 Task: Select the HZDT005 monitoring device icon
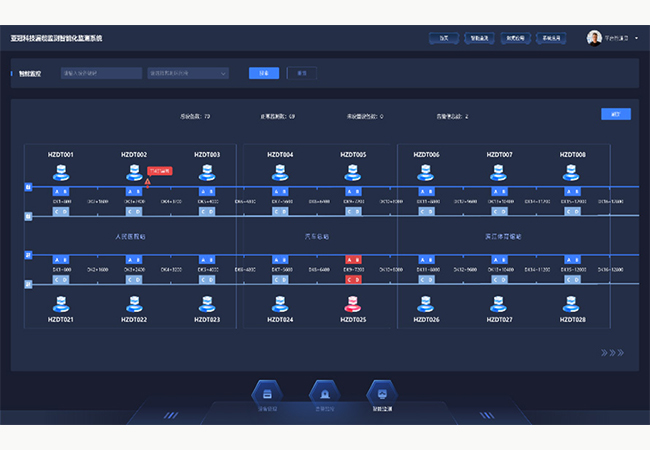click(x=353, y=173)
